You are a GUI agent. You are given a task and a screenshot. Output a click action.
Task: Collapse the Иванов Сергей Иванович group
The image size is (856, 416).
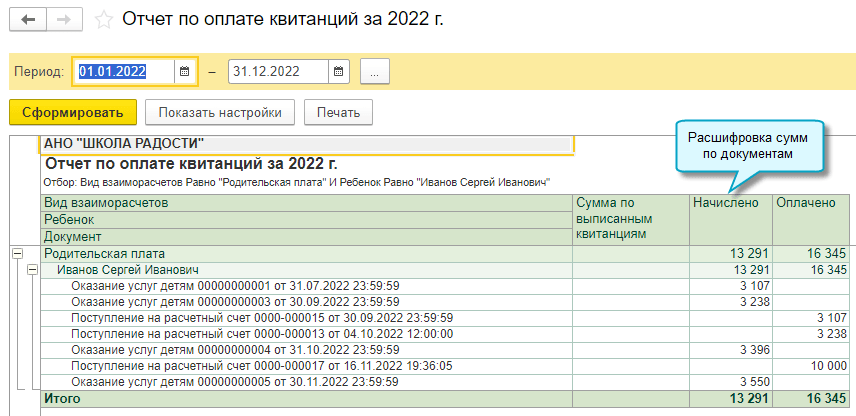(x=31, y=270)
